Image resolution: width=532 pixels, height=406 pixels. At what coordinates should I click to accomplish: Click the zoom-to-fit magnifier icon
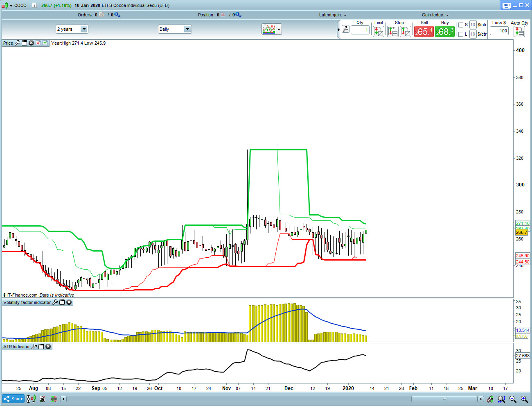click(501, 399)
